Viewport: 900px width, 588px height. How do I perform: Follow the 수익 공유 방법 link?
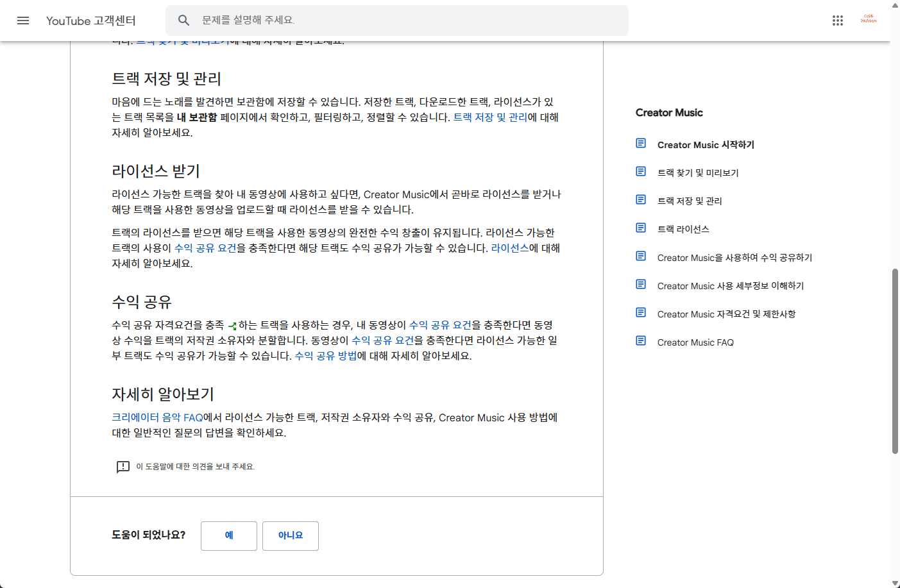point(326,356)
